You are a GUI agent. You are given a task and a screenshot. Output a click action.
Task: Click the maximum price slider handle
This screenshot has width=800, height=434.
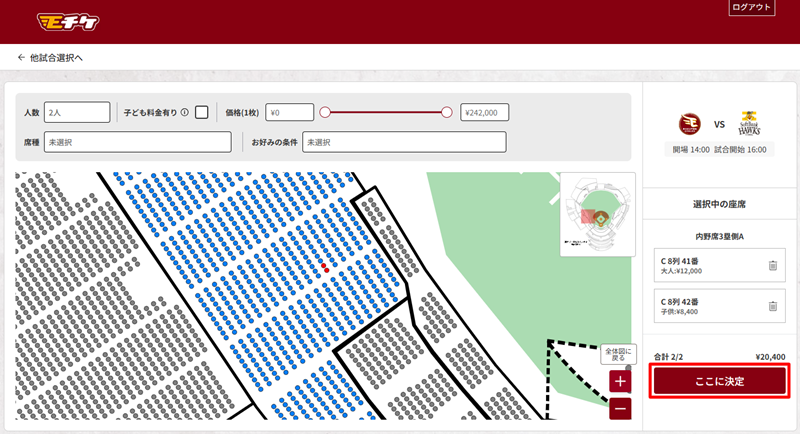446,113
